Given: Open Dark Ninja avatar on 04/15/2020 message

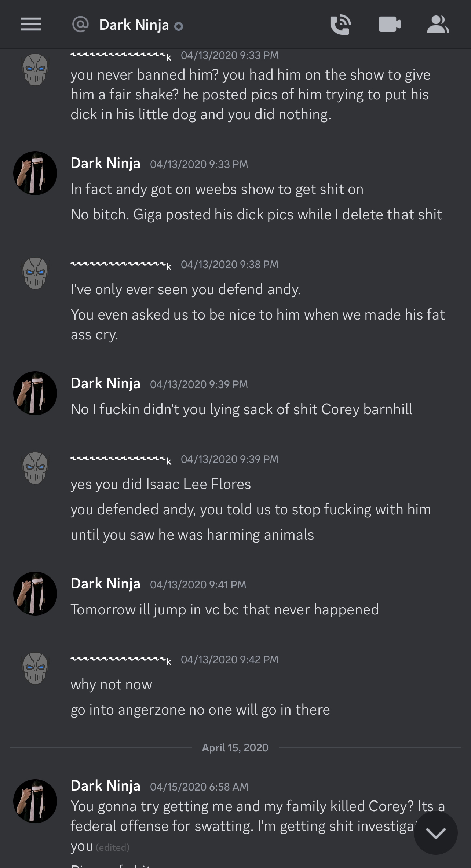Looking at the screenshot, I should [x=35, y=801].
